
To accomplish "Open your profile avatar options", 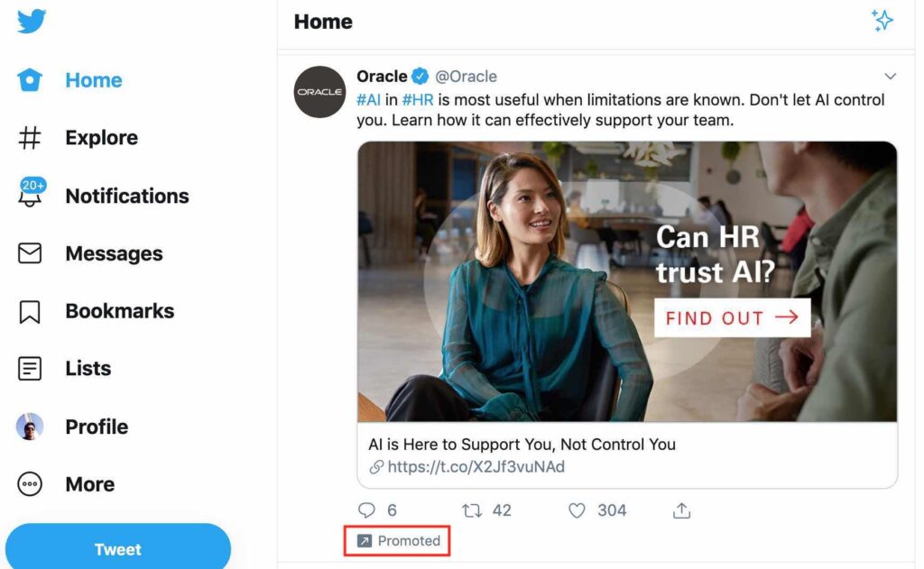I will [x=28, y=427].
